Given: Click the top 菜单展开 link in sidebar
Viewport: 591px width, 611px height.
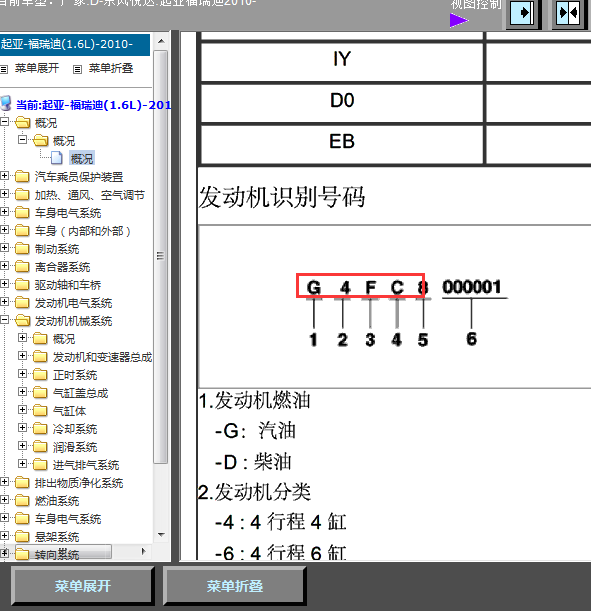Looking at the screenshot, I should (37, 68).
